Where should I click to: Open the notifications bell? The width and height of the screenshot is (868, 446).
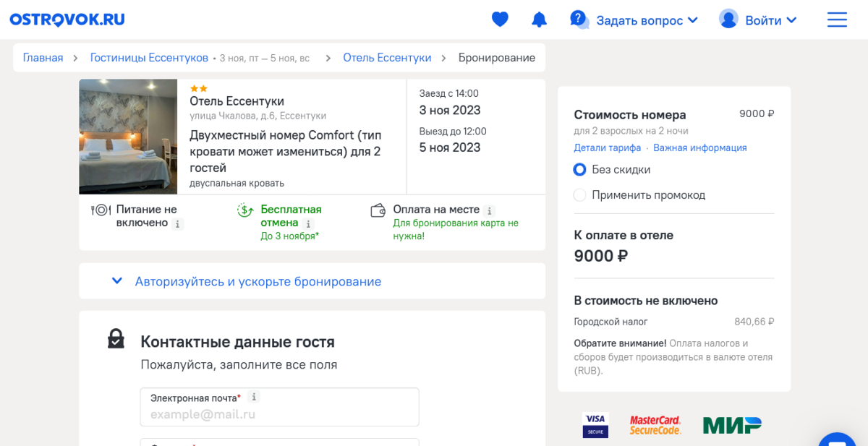pyautogui.click(x=539, y=20)
